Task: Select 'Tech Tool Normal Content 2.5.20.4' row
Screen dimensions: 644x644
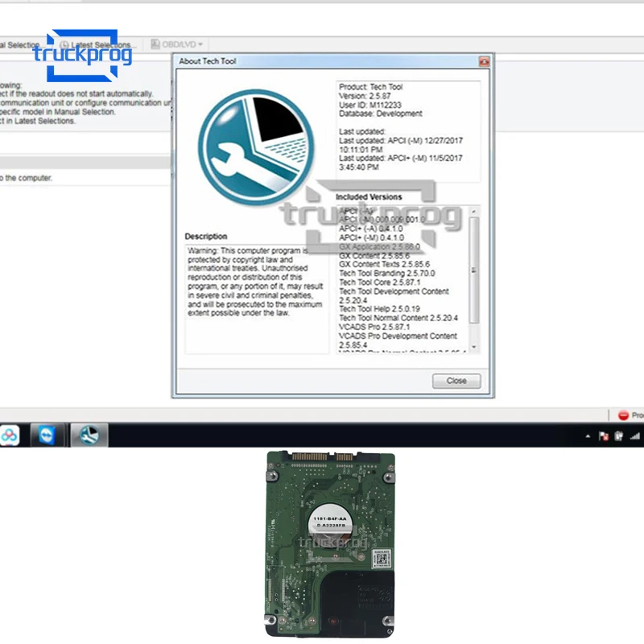Action: point(398,318)
